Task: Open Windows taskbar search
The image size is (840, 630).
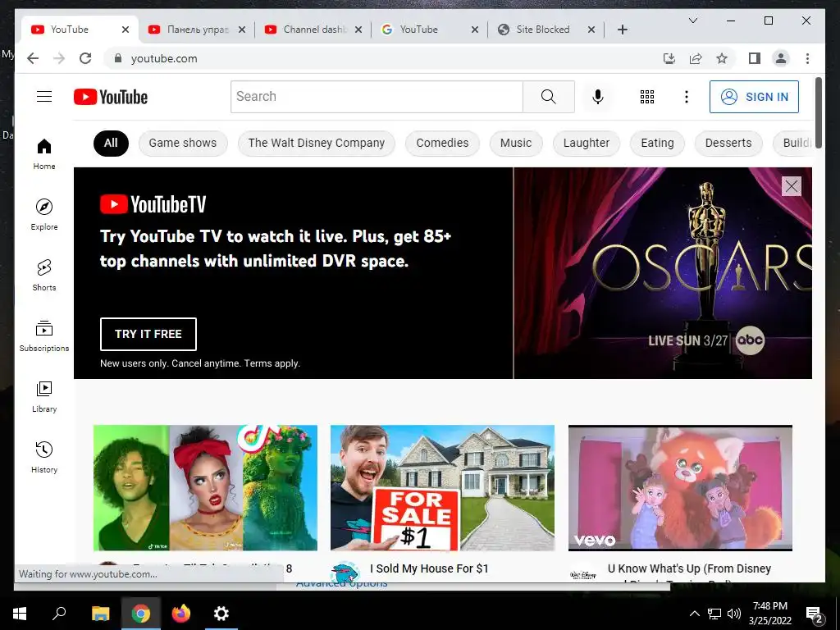Action: pyautogui.click(x=59, y=614)
